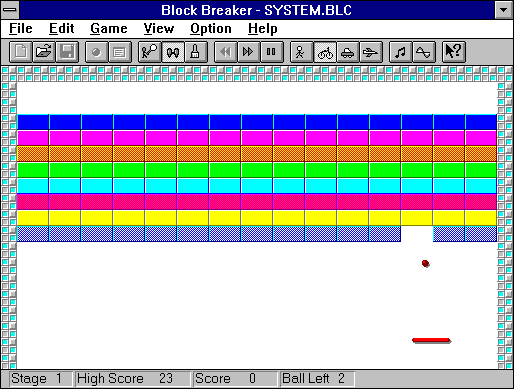Toggle the binoculars watch mode button
Image resolution: width=514 pixels, height=389 pixels.
173,52
